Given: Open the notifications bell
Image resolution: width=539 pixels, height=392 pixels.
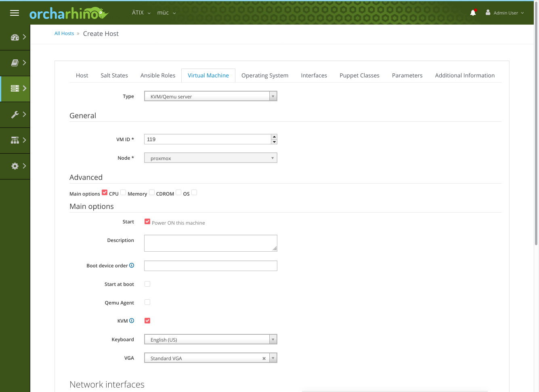Looking at the screenshot, I should point(473,13).
